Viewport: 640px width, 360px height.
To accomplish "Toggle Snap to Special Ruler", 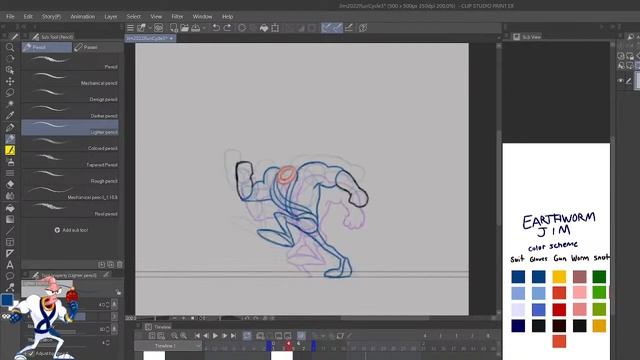I will (x=338, y=28).
